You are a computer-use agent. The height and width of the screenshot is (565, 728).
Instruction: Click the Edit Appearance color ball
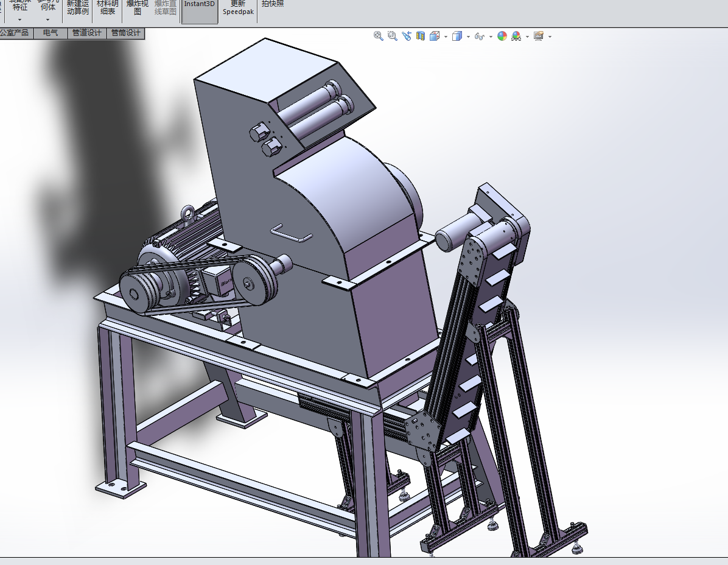coord(502,36)
